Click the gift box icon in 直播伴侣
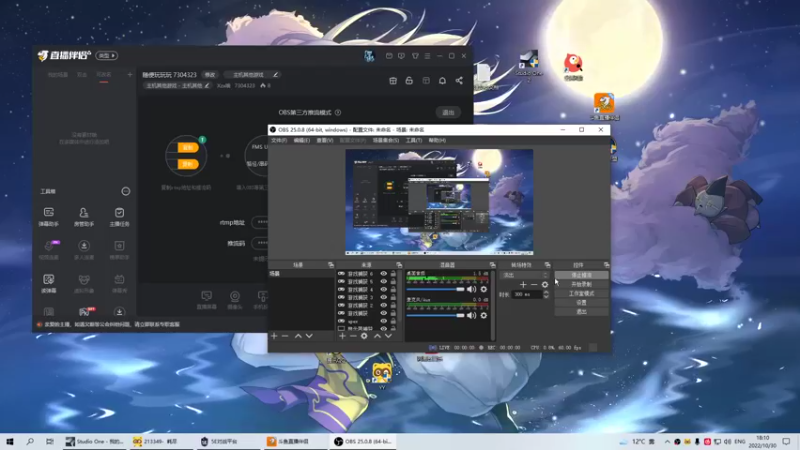Screen dimensions: 800x450 393,81
